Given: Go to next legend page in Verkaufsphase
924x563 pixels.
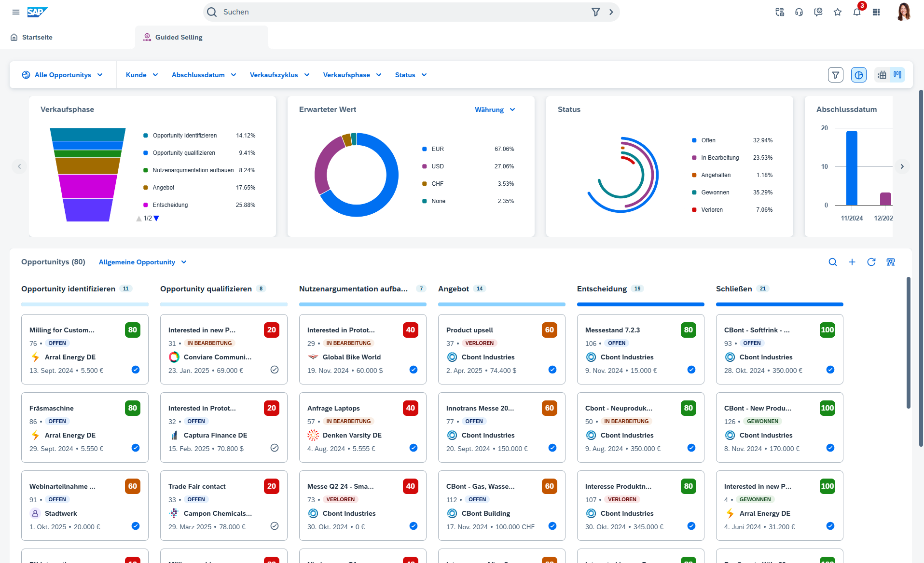Looking at the screenshot, I should [x=156, y=219].
